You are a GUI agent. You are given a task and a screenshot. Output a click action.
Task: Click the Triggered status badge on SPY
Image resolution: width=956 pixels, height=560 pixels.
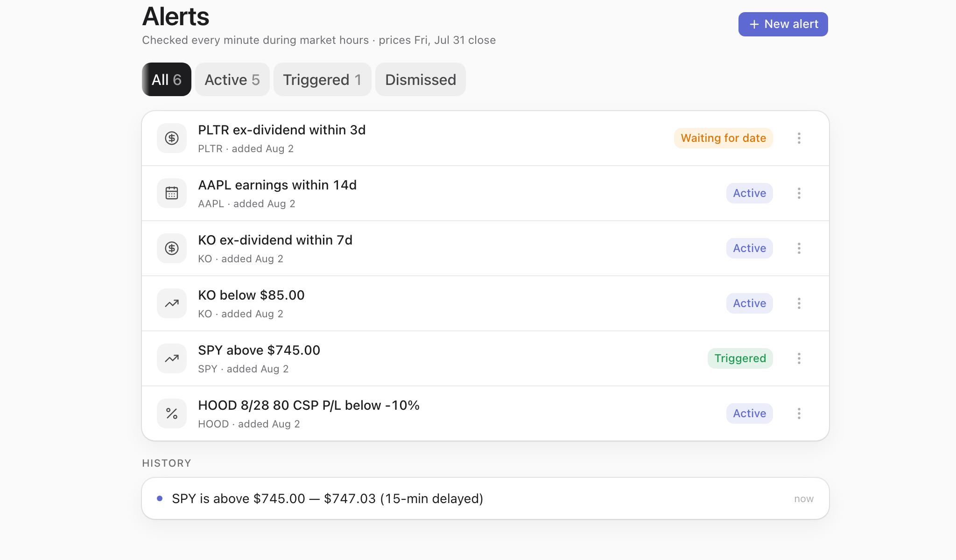740,358
